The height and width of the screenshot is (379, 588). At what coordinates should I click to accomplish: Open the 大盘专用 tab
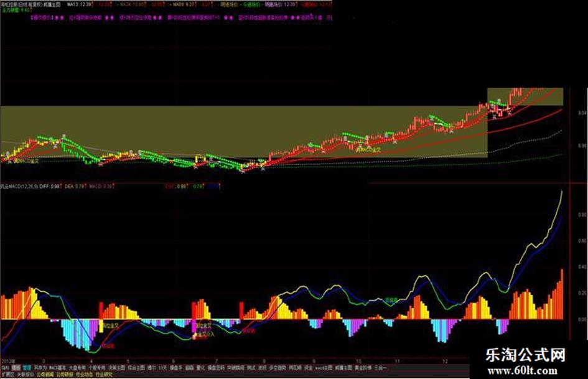point(77,368)
